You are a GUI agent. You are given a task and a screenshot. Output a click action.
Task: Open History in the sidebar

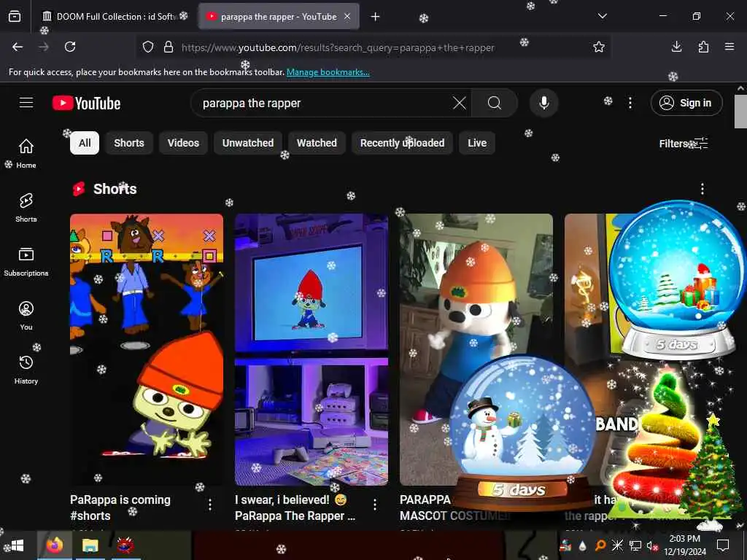[26, 369]
